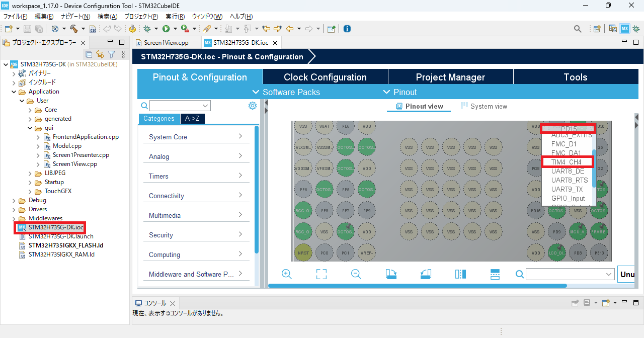Fit pinout to screen icon

tap(321, 274)
